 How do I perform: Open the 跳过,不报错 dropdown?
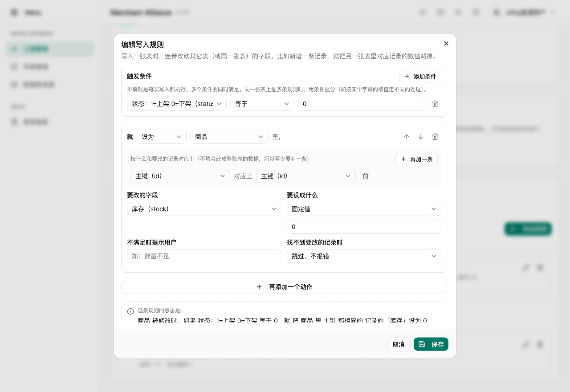(364, 256)
